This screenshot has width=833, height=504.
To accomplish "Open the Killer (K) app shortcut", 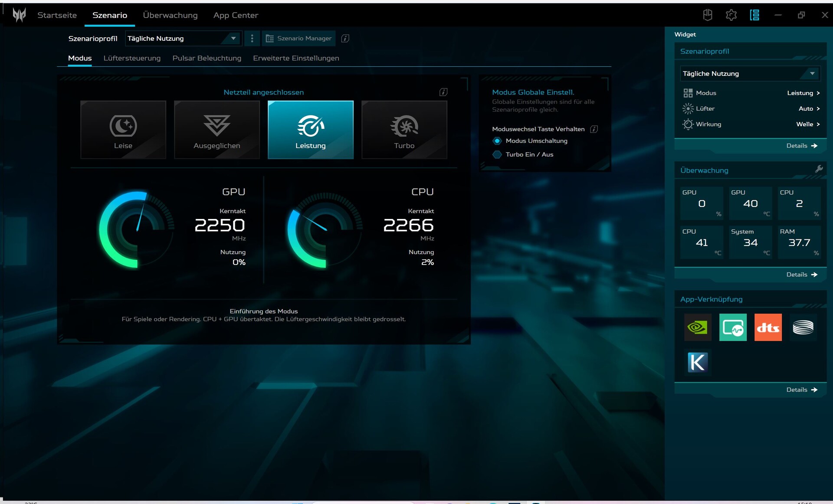I will coord(698,362).
